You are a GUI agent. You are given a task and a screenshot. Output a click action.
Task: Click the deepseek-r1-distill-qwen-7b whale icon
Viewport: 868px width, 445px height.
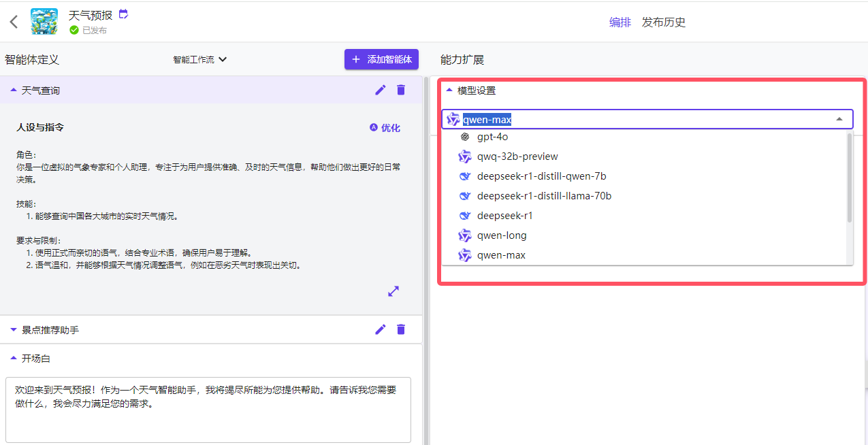click(465, 176)
